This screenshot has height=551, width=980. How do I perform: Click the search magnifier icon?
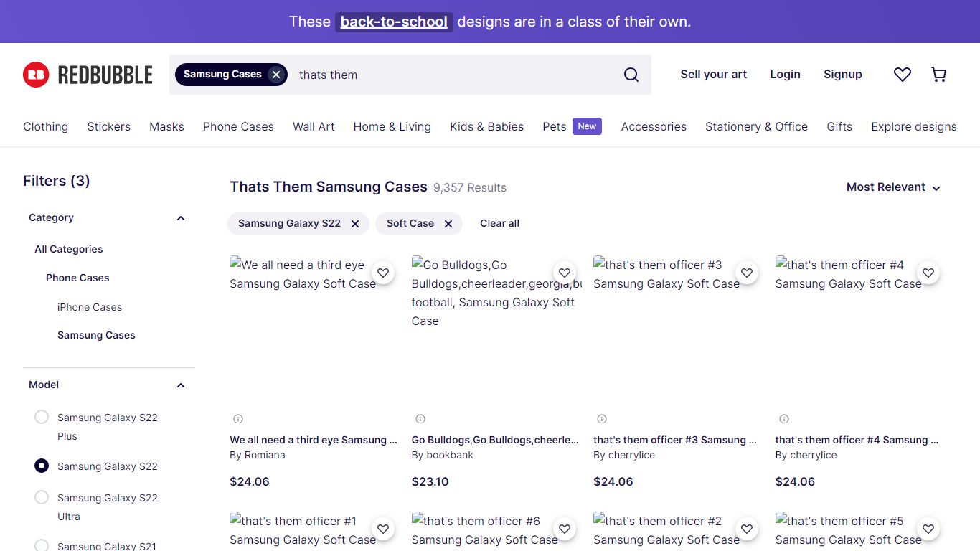[x=631, y=75]
